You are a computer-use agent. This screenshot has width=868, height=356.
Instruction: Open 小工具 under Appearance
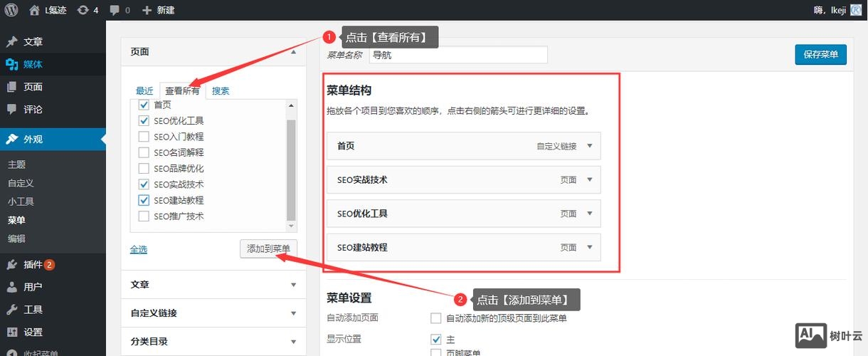(21, 201)
